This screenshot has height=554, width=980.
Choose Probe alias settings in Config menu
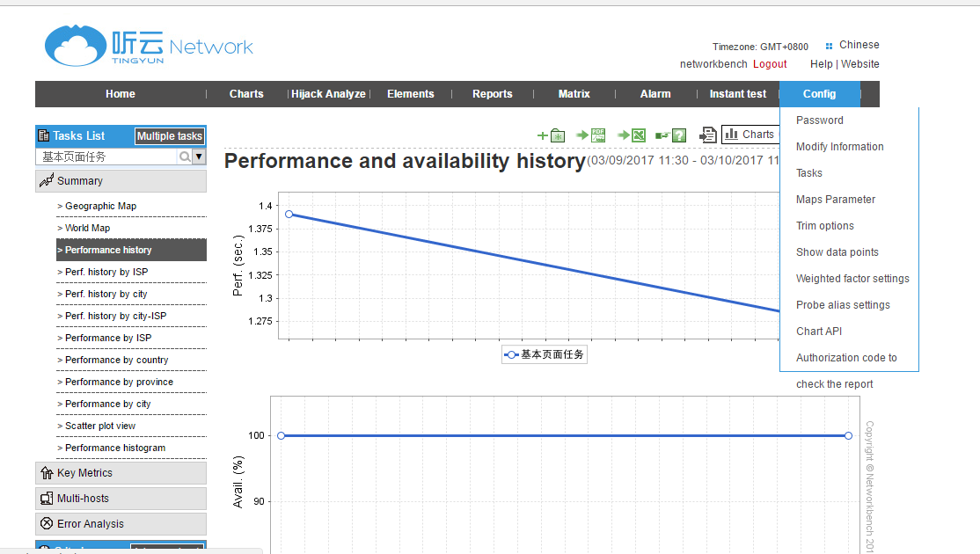pos(843,305)
